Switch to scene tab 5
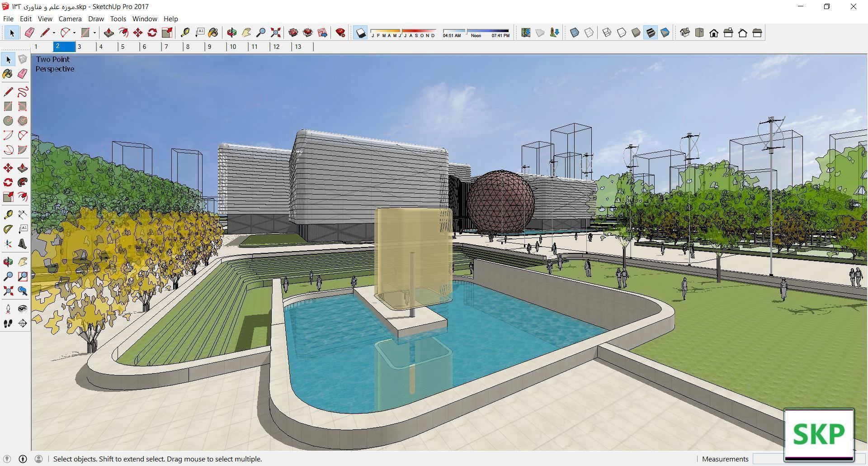The image size is (868, 466). click(123, 46)
